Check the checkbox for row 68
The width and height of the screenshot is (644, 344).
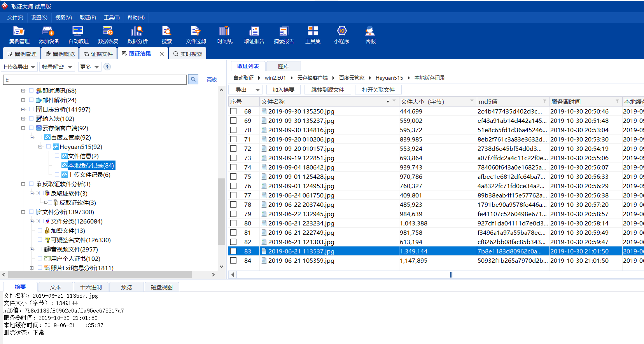coord(233,111)
